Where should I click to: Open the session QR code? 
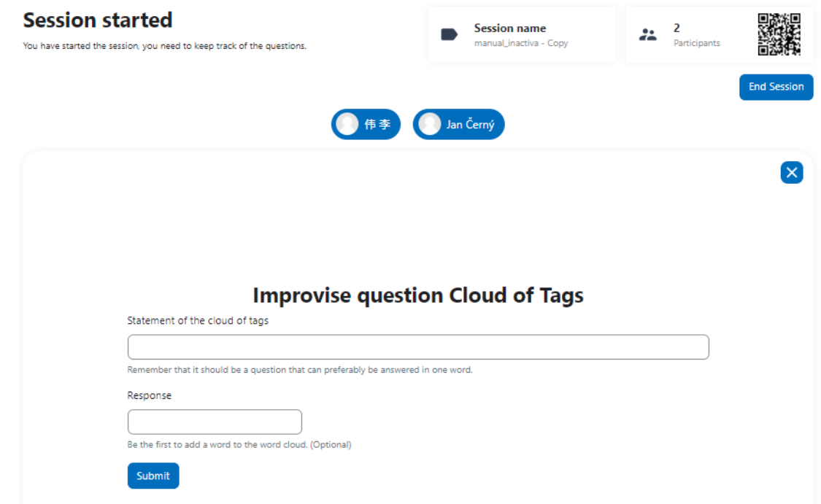point(779,34)
